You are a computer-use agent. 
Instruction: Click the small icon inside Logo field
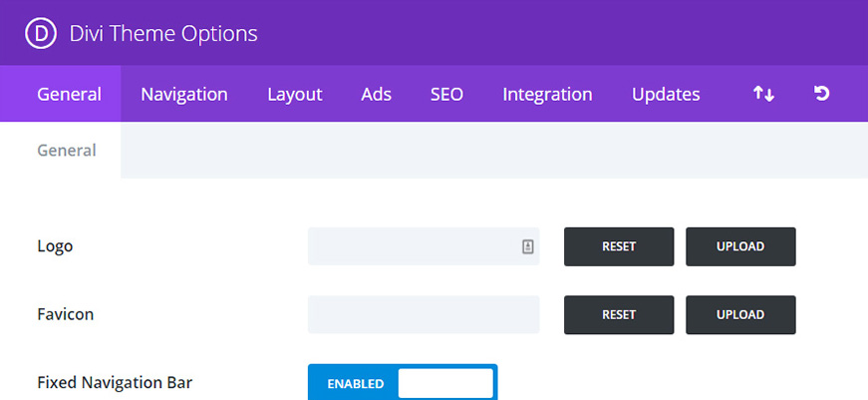pos(527,246)
